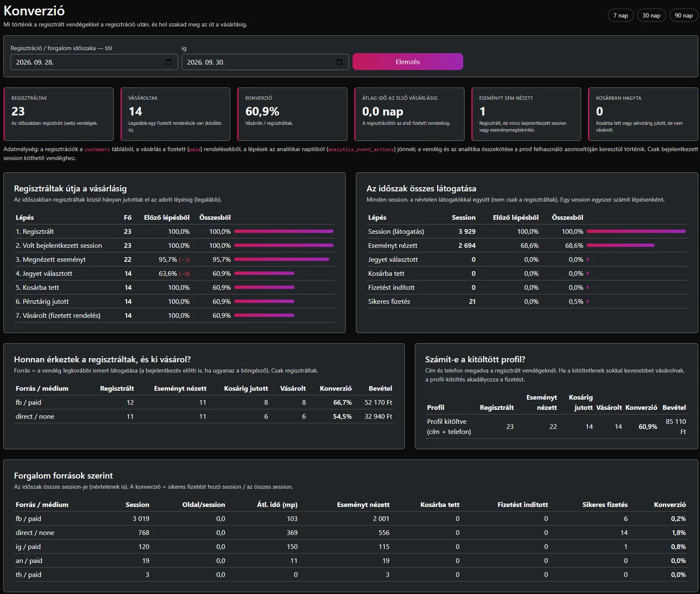
Task: Click the 3 929 session count
Action: pos(467,231)
